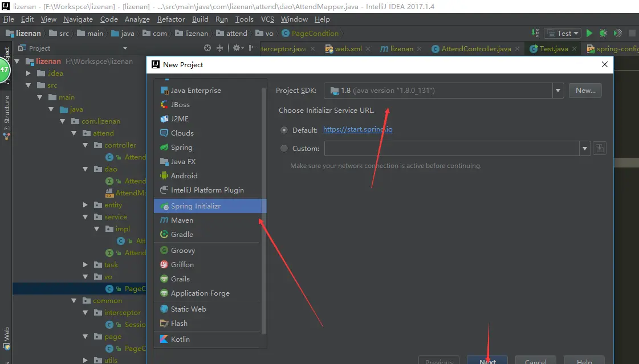Expand the .idea folder
Viewport: 639px width, 364px height.
point(28,73)
